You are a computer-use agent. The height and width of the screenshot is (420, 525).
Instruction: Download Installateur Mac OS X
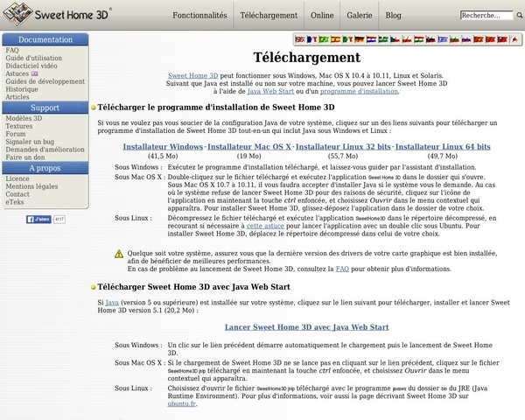pyautogui.click(x=249, y=147)
